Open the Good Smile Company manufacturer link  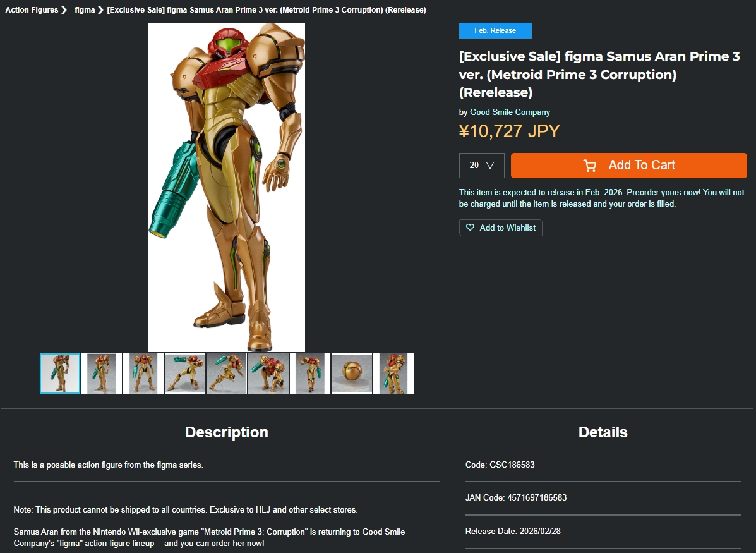click(x=510, y=112)
